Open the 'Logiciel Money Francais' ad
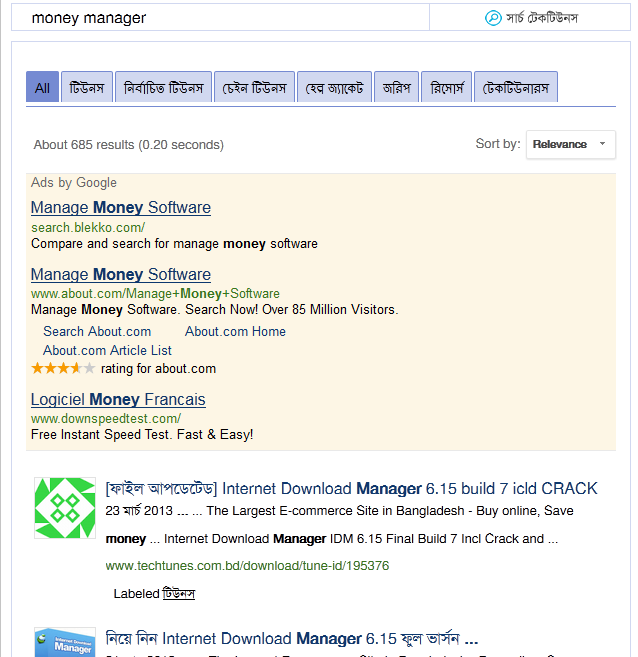Screen dimensions: 638x657 click(x=118, y=400)
